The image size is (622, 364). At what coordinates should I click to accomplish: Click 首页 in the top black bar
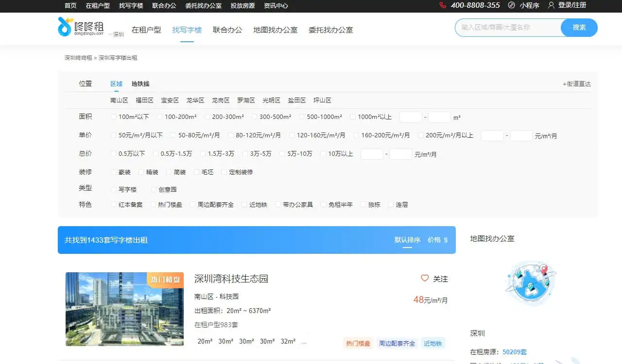pyautogui.click(x=70, y=6)
